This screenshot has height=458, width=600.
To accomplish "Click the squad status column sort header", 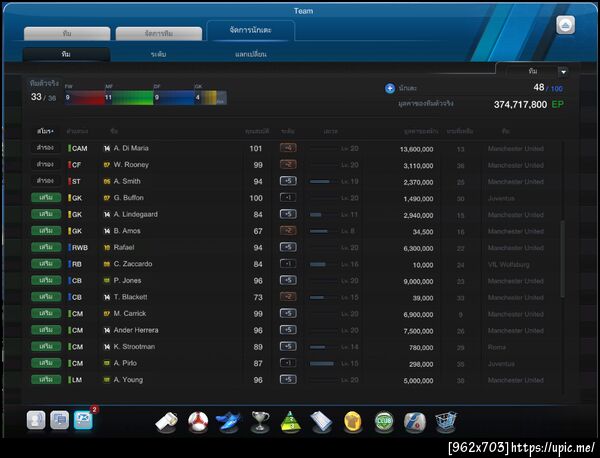I will coord(45,131).
